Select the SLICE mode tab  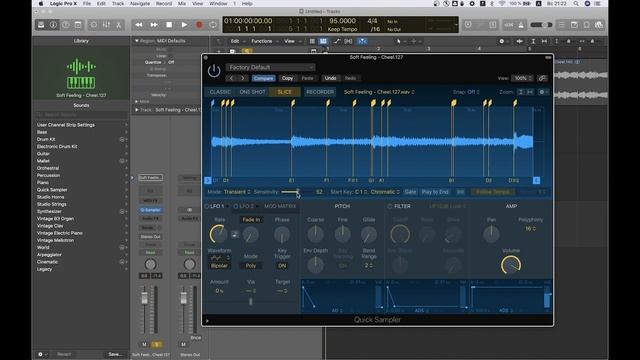pyautogui.click(x=284, y=92)
